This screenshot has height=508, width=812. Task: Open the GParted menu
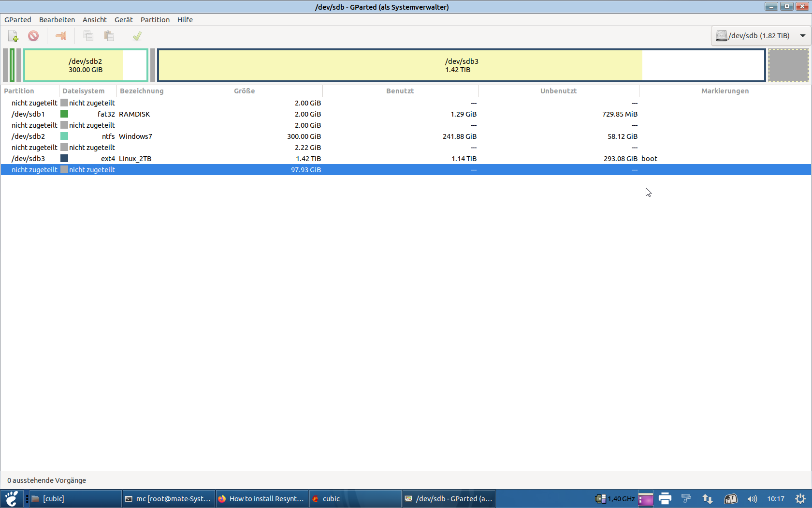(x=18, y=20)
